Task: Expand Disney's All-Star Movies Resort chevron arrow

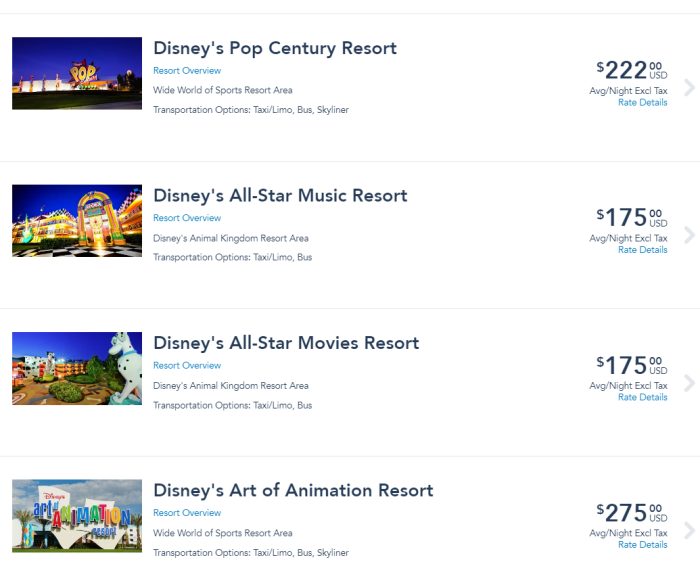Action: tap(689, 383)
